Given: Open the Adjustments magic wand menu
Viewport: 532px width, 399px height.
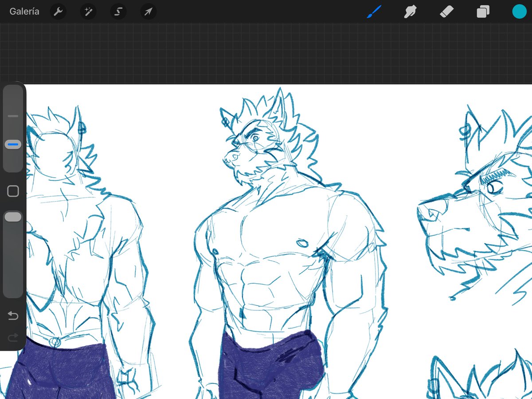Looking at the screenshot, I should coord(88,12).
